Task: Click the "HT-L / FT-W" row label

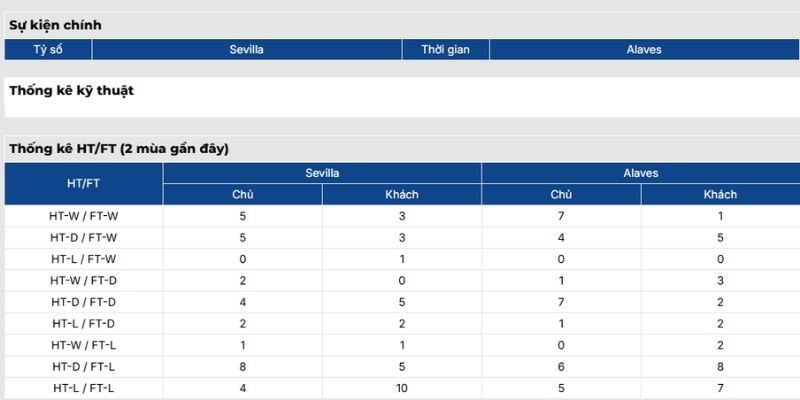Action: [x=83, y=259]
